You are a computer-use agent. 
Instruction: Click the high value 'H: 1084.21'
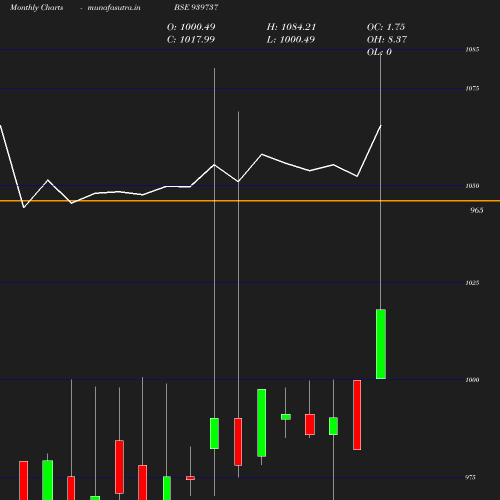[291, 27]
